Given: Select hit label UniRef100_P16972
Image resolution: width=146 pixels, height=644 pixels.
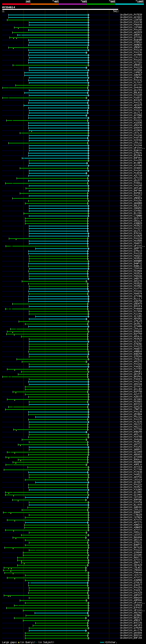Looking at the screenshot, I should click(131, 98).
